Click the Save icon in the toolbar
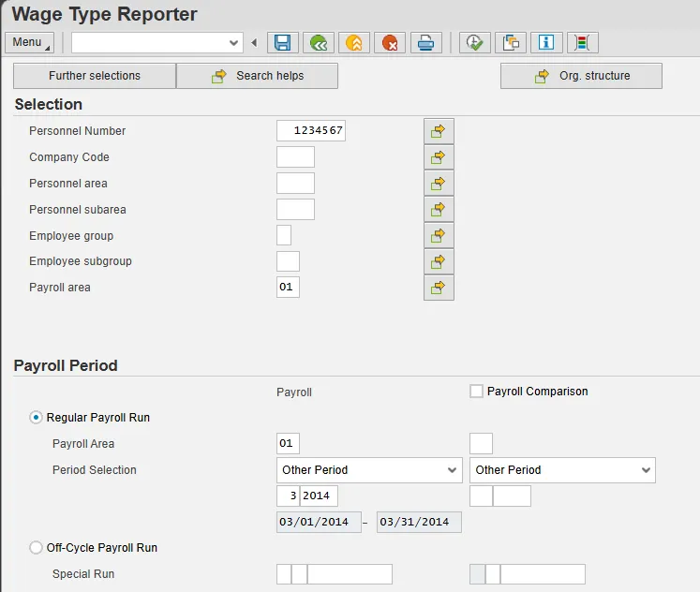Image resolution: width=700 pixels, height=592 pixels. click(282, 42)
